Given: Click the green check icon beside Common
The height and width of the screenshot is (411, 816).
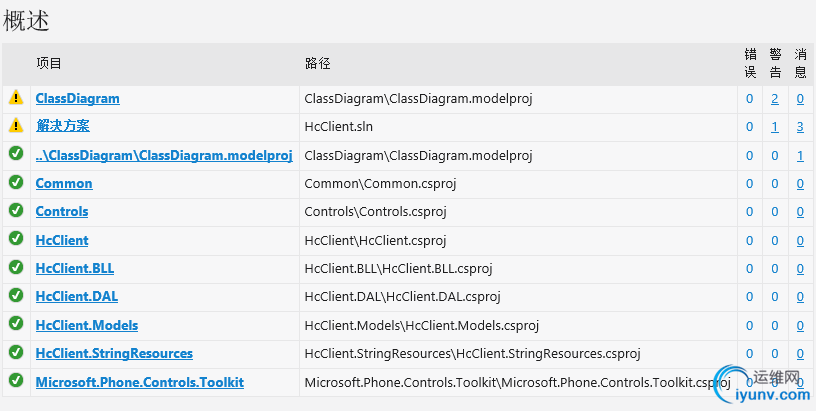Looking at the screenshot, I should (x=15, y=182).
